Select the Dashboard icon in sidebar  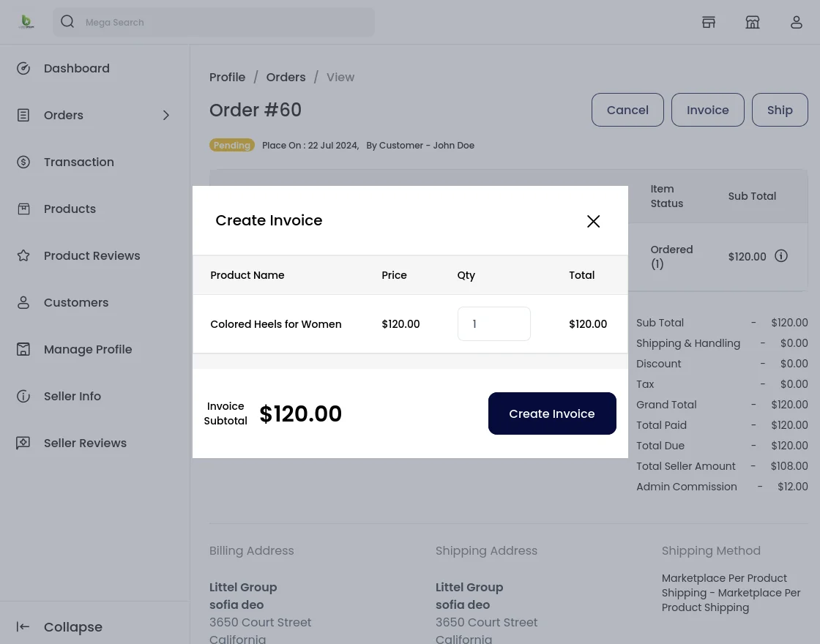click(x=23, y=68)
